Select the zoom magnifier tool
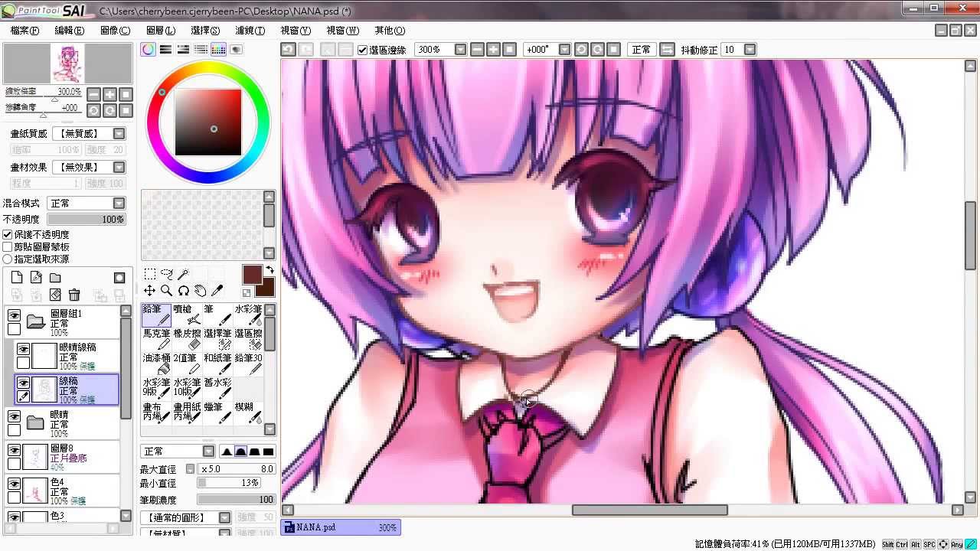This screenshot has height=551, width=980. [x=166, y=291]
